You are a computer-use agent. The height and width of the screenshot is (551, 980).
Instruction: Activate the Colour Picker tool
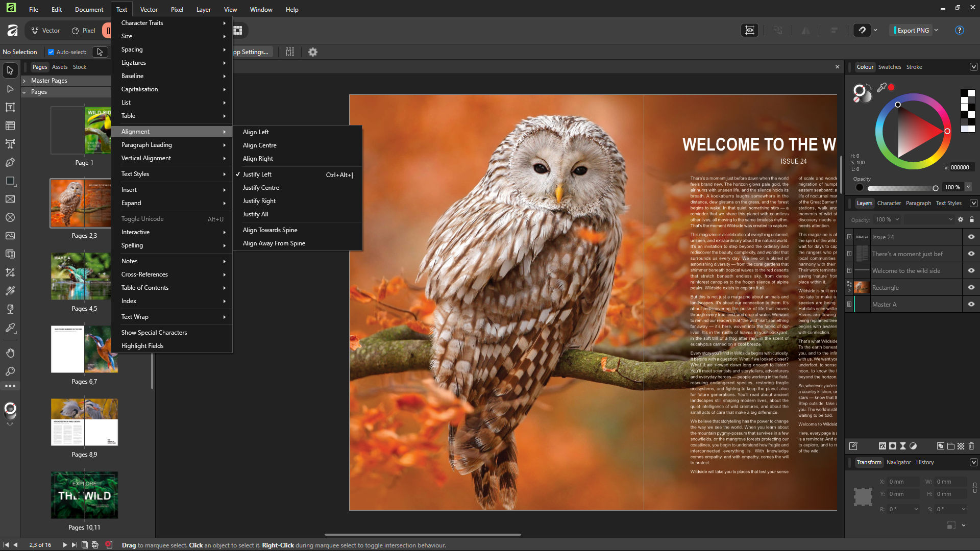(10, 328)
